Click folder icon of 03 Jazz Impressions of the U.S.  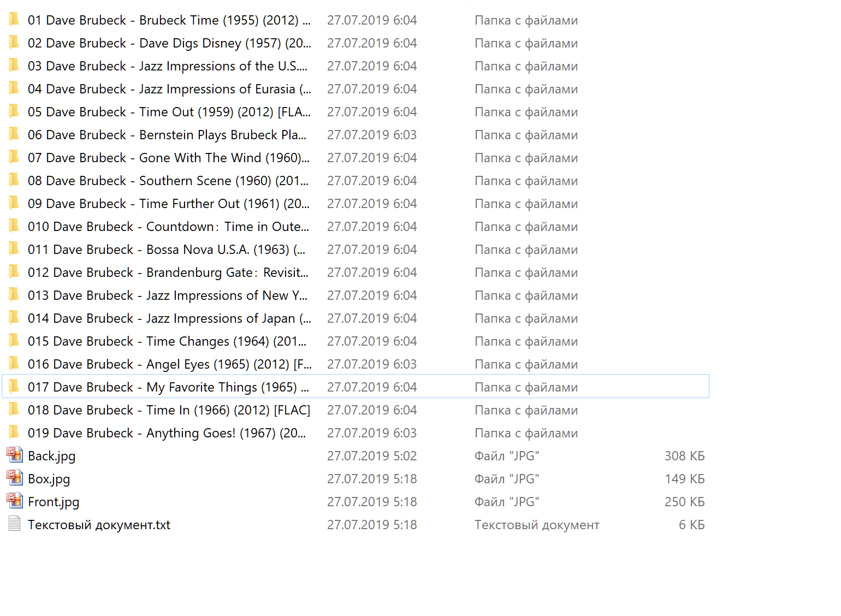[14, 66]
